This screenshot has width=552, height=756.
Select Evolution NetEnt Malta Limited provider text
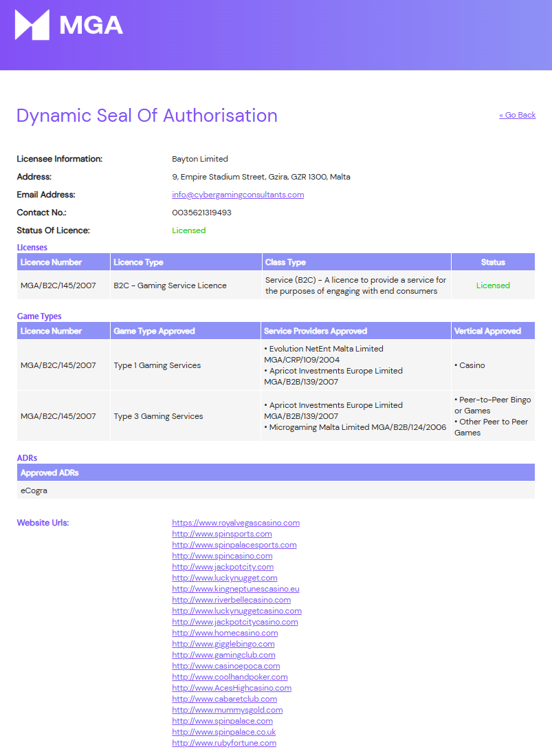(324, 354)
